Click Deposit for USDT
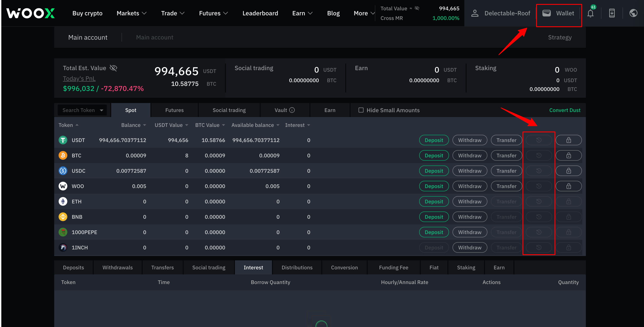Image resolution: width=644 pixels, height=327 pixels. click(x=434, y=140)
